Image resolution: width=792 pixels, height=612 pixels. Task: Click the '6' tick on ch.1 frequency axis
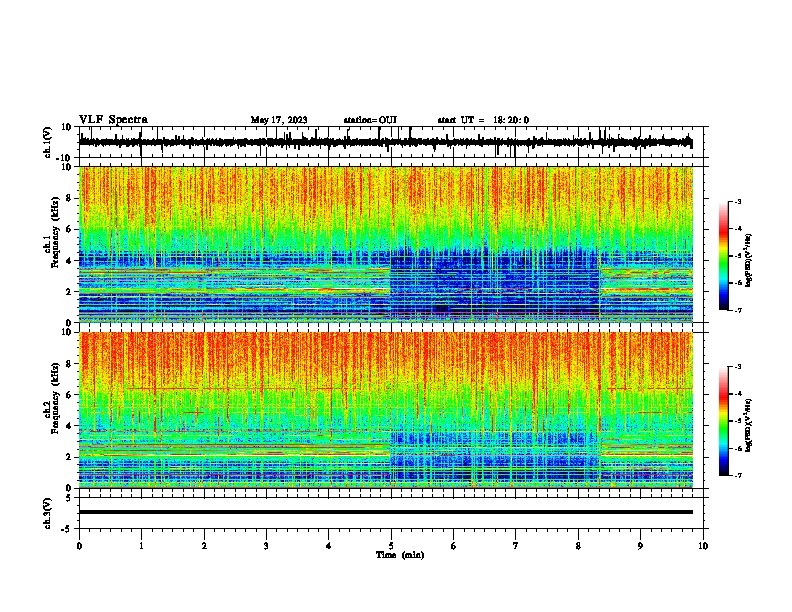click(69, 229)
